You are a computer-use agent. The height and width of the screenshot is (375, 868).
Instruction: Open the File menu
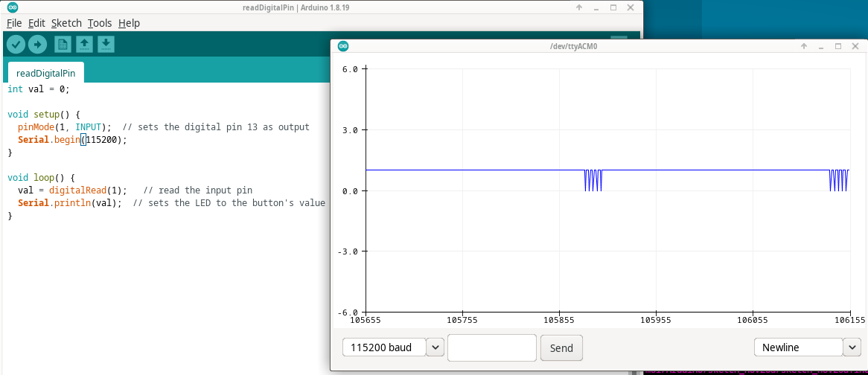(14, 23)
